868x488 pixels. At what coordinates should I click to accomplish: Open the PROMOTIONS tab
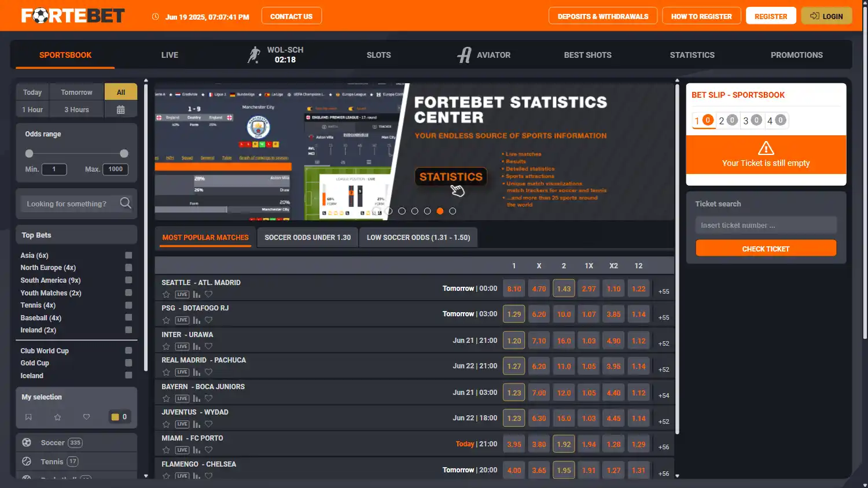coord(796,55)
